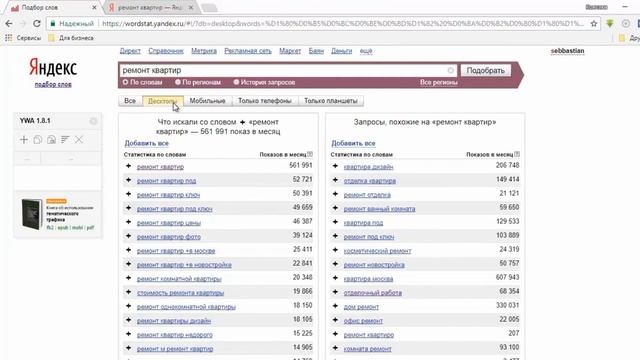Click right 'Добавить все' link
The width and height of the screenshot is (640, 360).
(353, 143)
